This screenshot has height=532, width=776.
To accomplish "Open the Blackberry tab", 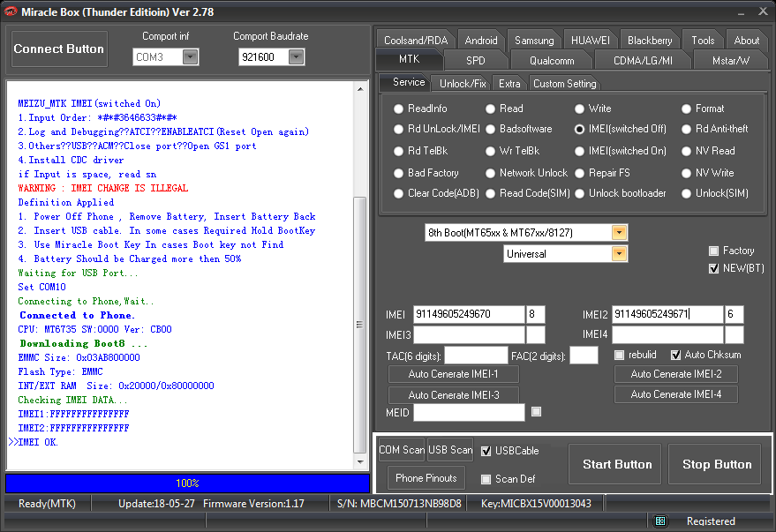I will pos(650,40).
